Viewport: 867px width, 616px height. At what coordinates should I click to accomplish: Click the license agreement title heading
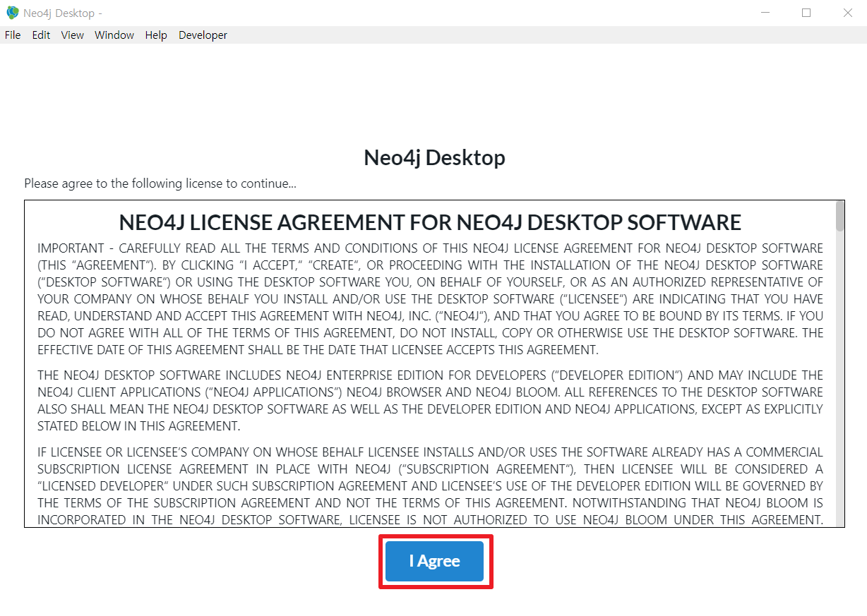click(x=430, y=222)
